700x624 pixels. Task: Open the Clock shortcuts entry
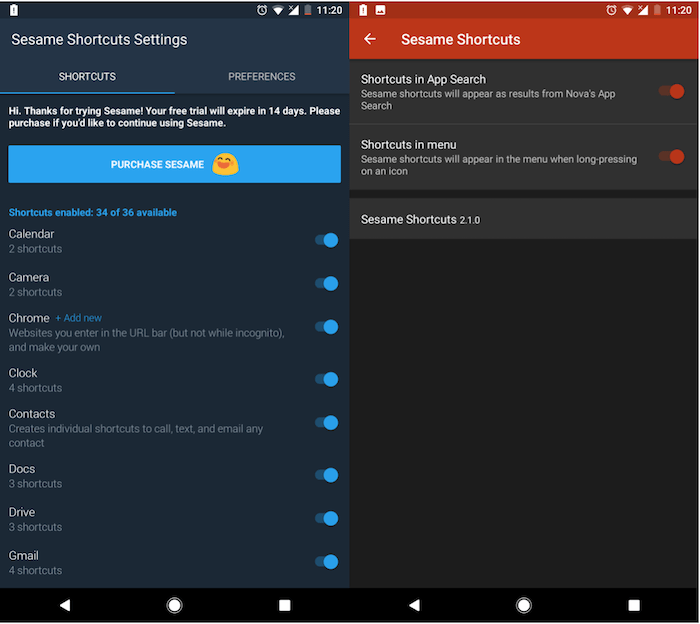point(175,380)
